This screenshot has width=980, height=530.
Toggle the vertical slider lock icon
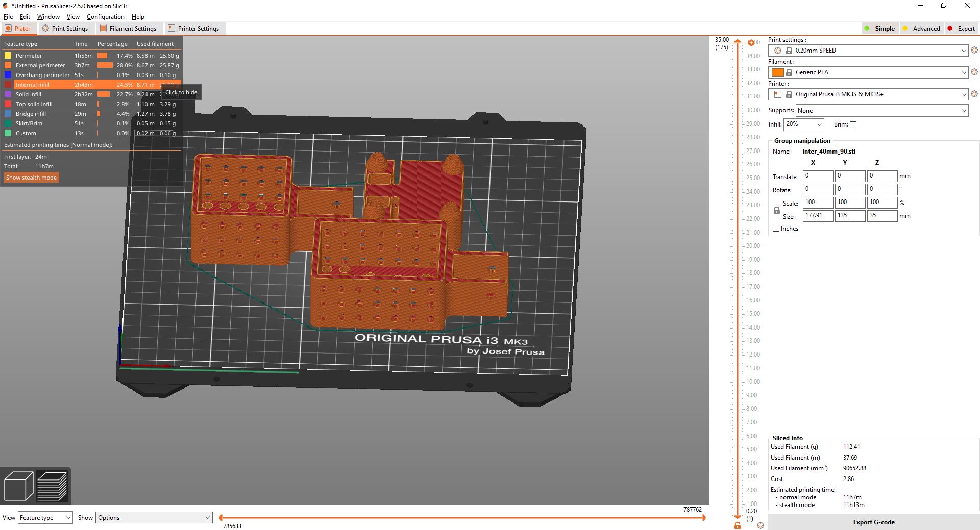tap(737, 525)
